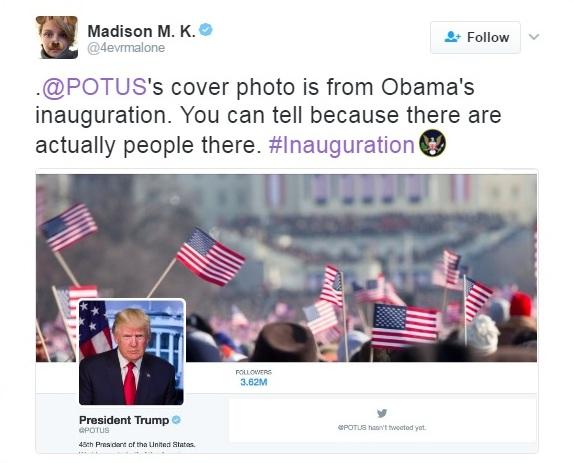This screenshot has height=463, width=573.
Task: Click the presidential seal emoji after #Inauguration
Action: [x=432, y=143]
